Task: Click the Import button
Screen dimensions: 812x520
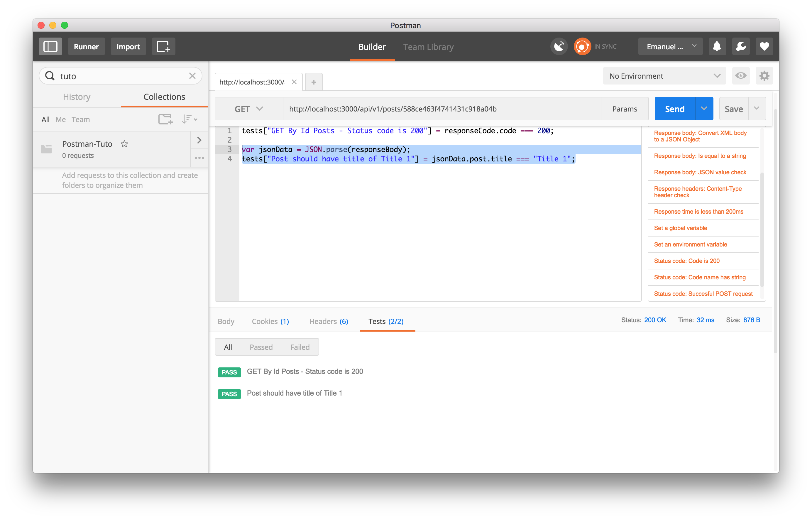Action: (x=128, y=47)
